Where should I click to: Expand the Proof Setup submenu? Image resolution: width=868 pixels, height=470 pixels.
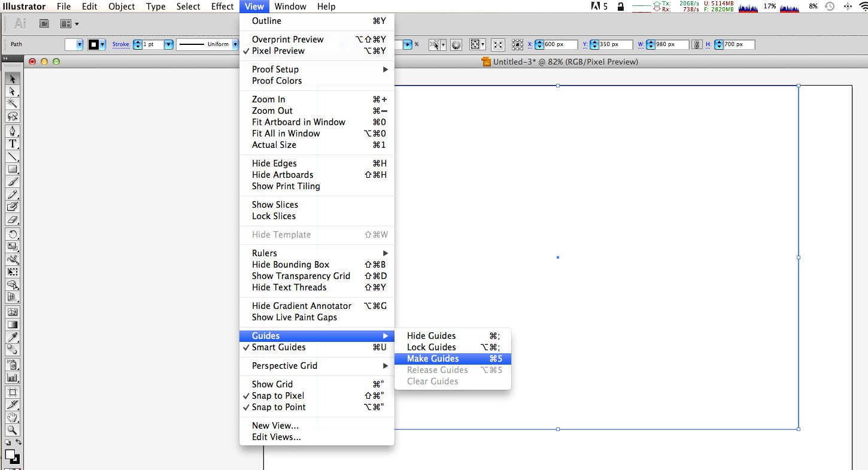coord(317,69)
